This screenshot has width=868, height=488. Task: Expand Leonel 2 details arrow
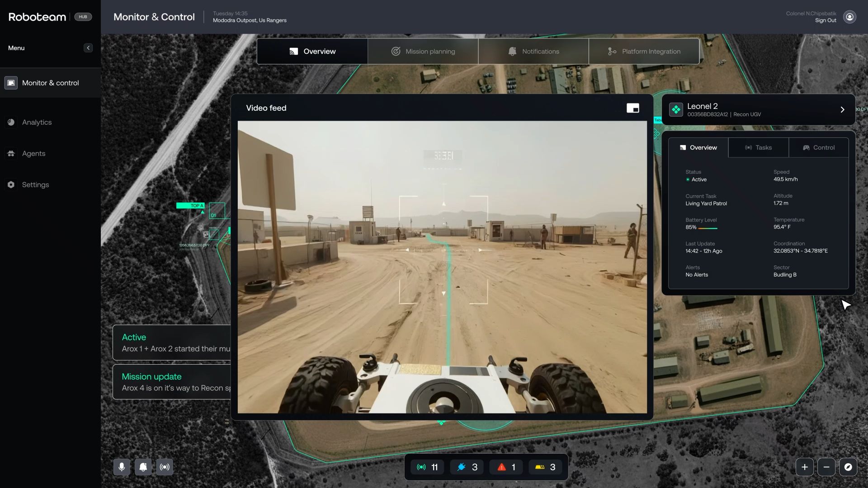click(x=842, y=110)
